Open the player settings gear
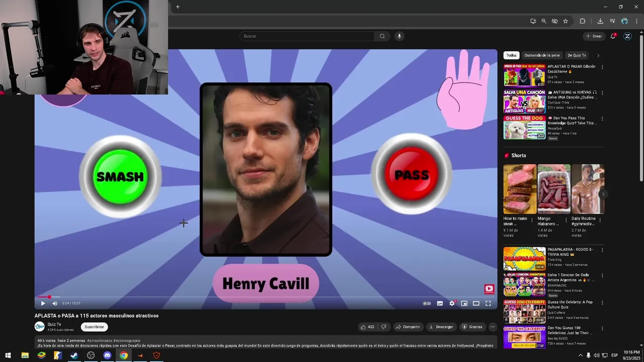 click(452, 303)
